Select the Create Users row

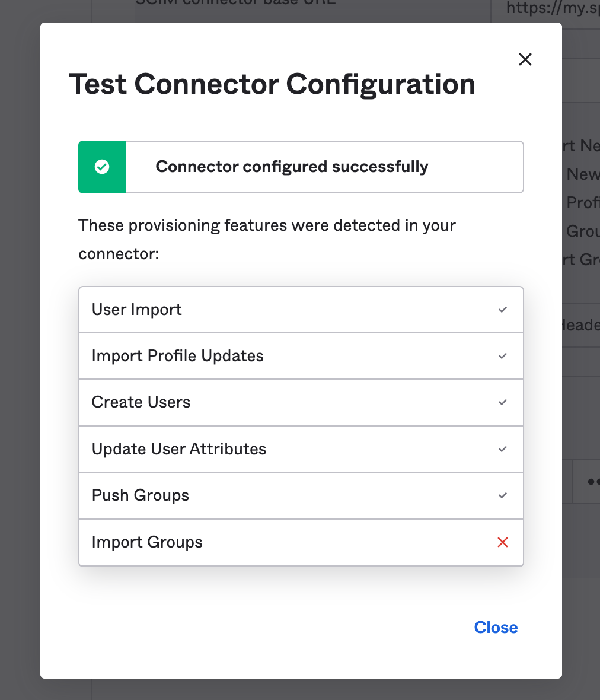tap(301, 403)
